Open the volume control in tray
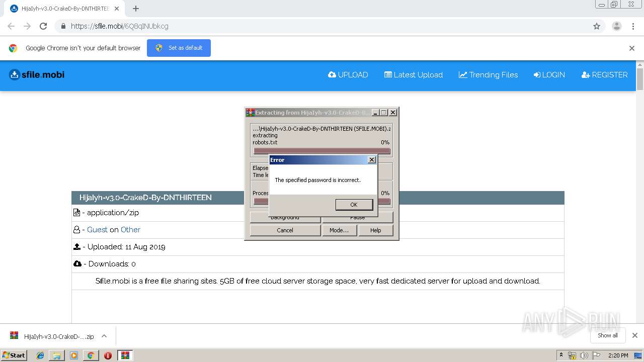This screenshot has width=644, height=362. click(x=584, y=355)
